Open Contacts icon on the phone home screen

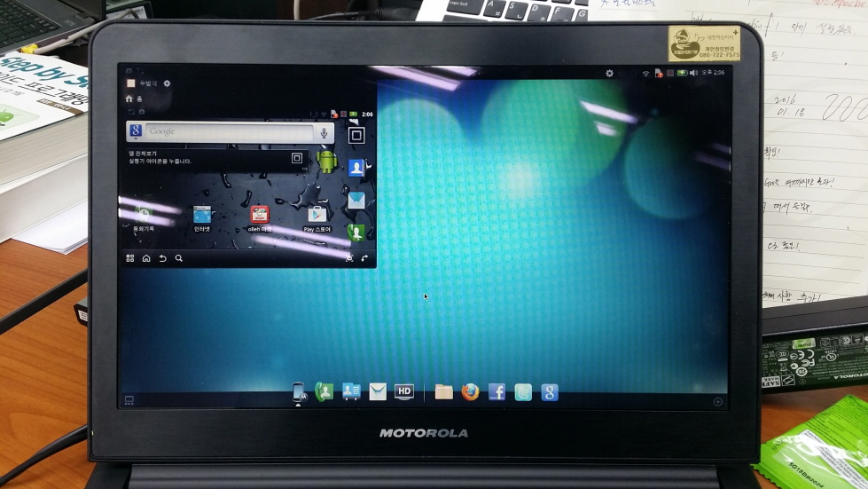pyautogui.click(x=356, y=167)
